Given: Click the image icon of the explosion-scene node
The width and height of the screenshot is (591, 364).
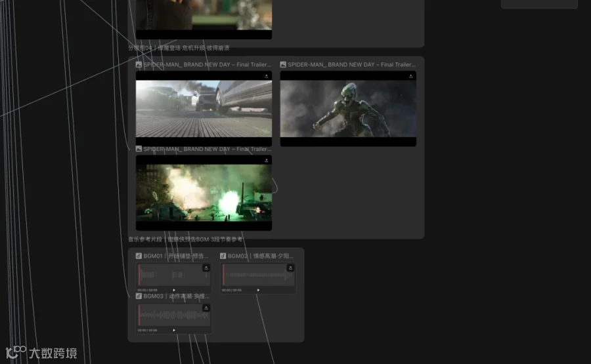Looking at the screenshot, I should tap(139, 149).
